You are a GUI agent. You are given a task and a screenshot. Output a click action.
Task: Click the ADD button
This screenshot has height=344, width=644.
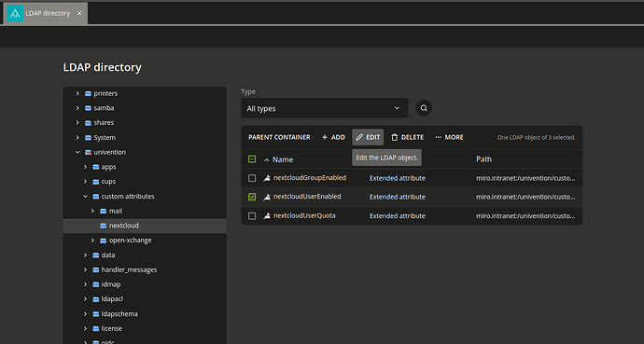pyautogui.click(x=333, y=137)
